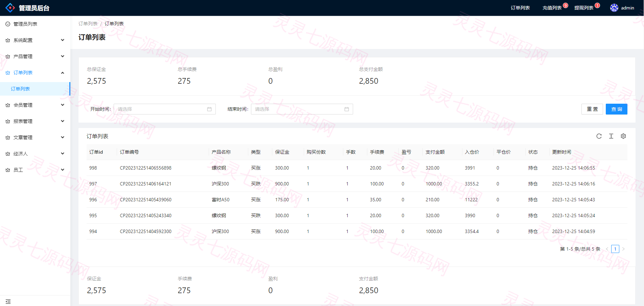Collapse 订单列表 menu chevron
This screenshot has height=306, width=644.
click(63, 73)
